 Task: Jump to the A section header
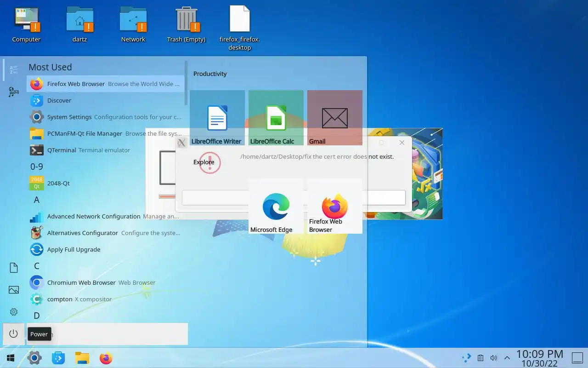tap(37, 200)
